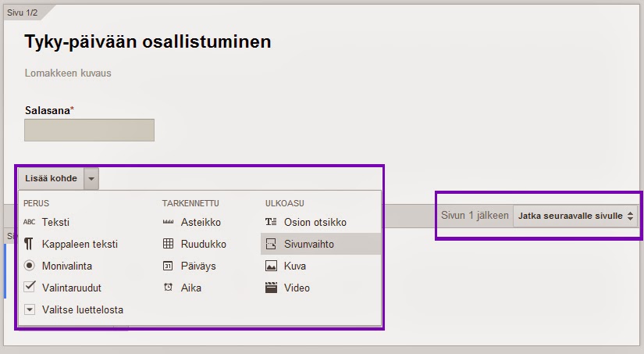Image resolution: width=644 pixels, height=354 pixels.
Task: Click the Lomakkeen kuvaus description text
Action: coord(67,73)
